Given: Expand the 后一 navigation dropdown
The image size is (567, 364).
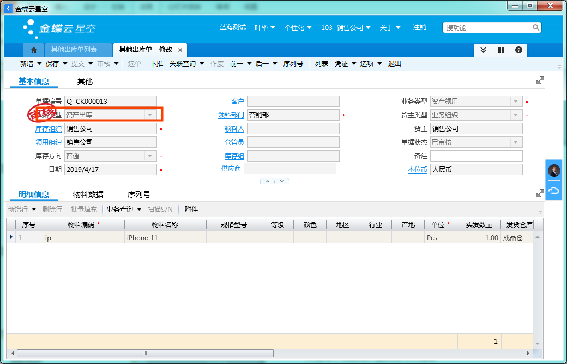Looking at the screenshot, I should coord(275,64).
